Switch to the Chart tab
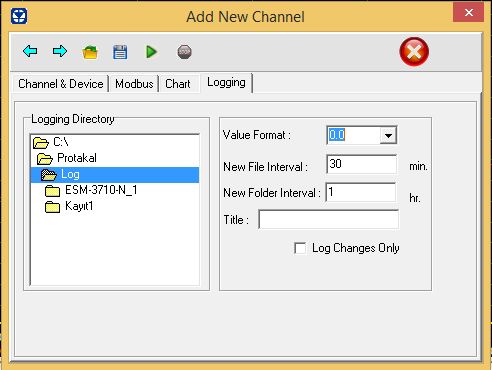Image resolution: width=492 pixels, height=370 pixels. click(178, 84)
